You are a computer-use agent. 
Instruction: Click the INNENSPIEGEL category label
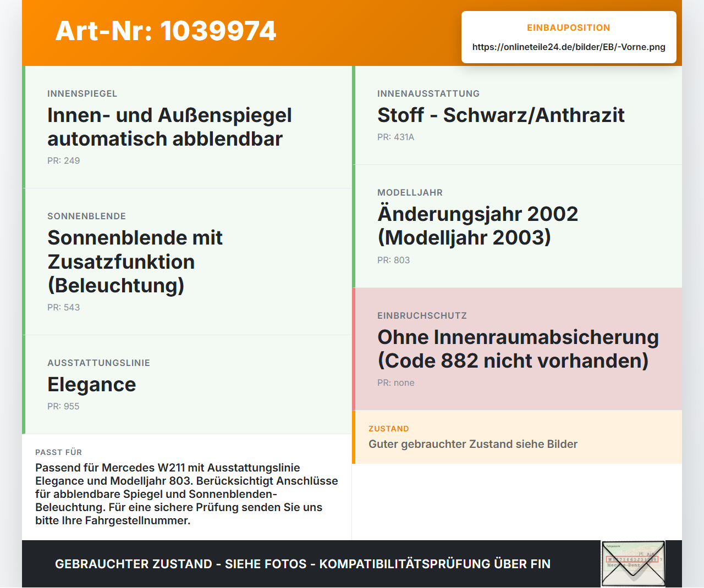tap(82, 93)
